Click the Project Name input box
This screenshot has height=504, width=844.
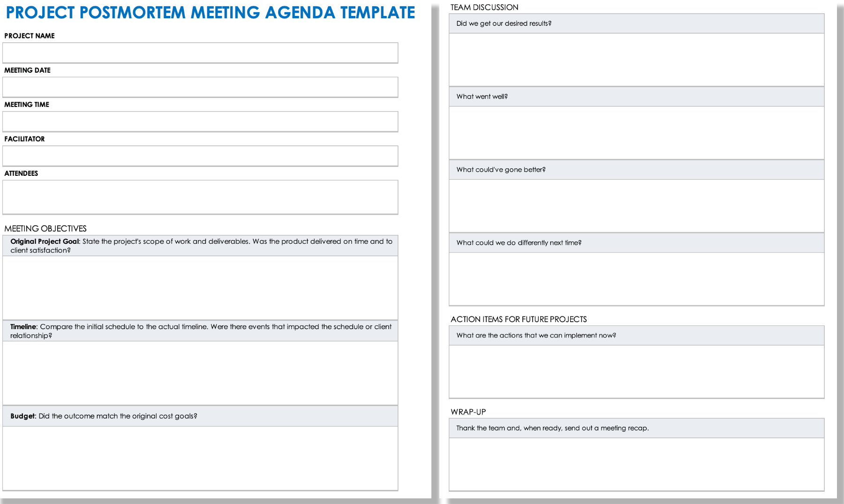point(200,53)
